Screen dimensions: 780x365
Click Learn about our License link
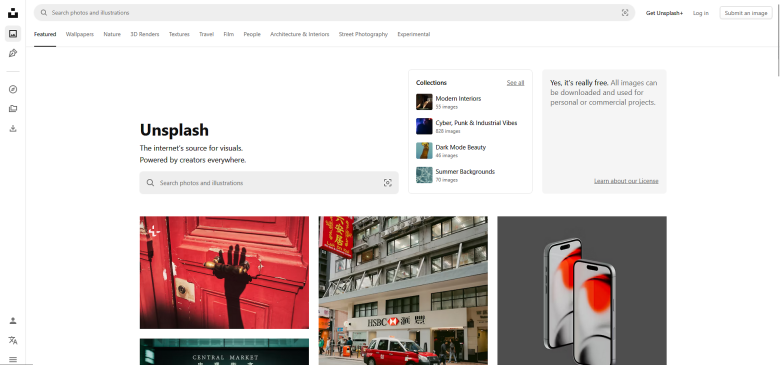[x=626, y=181]
